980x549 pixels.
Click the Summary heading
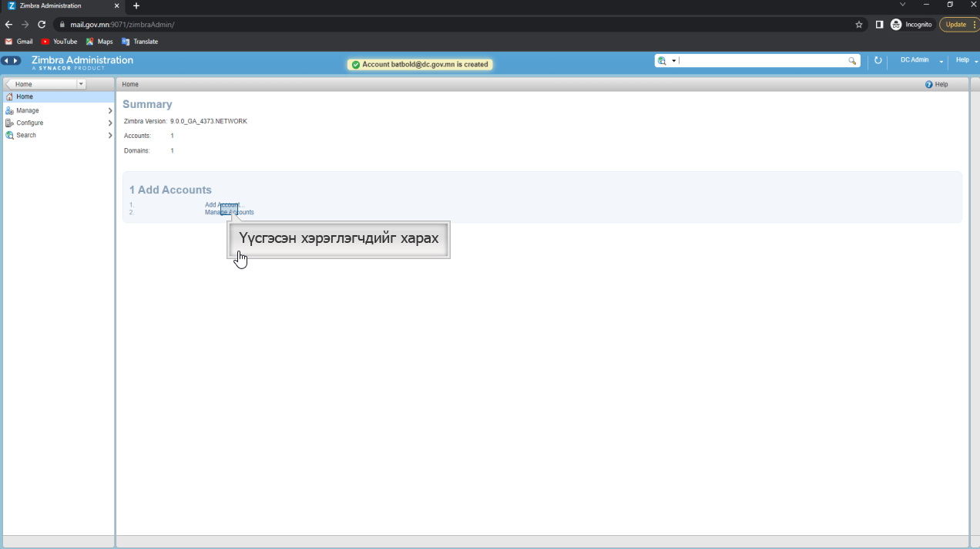(x=147, y=104)
